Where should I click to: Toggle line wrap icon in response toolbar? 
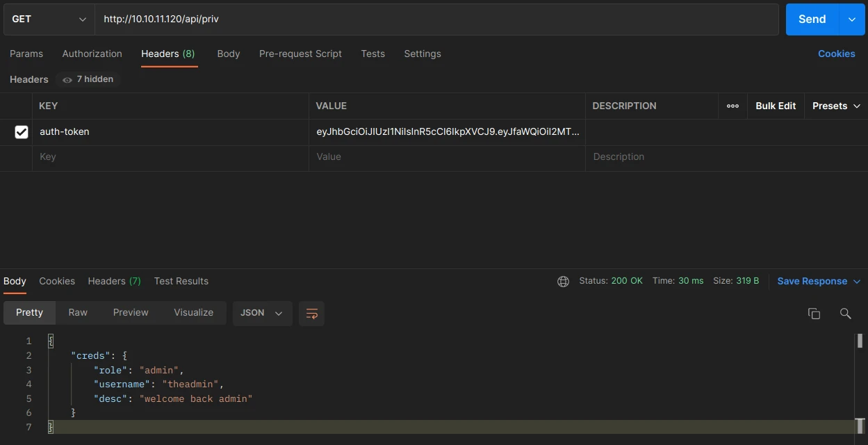311,314
